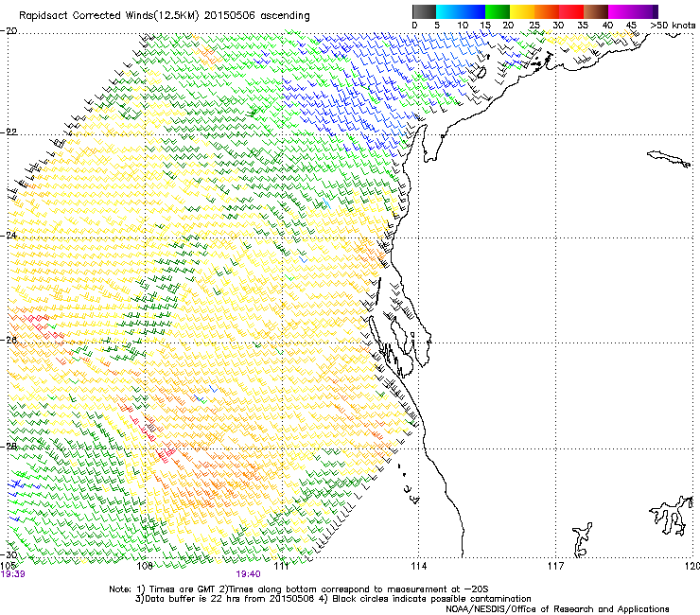Click the longitude label "120"
Image resolution: width=700 pixels, height=615 pixels.
click(x=692, y=567)
